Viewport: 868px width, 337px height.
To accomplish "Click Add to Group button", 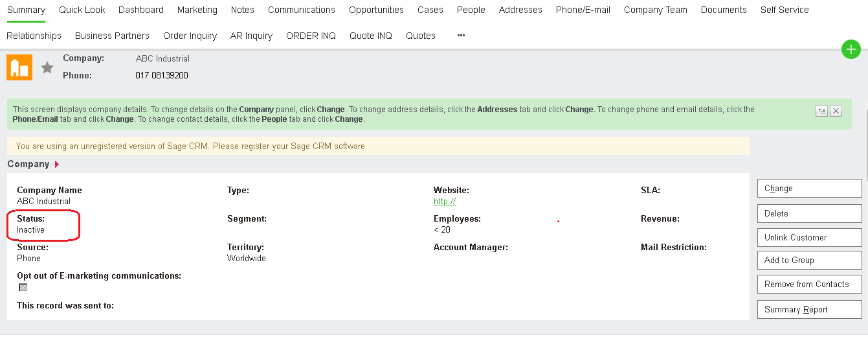I will [x=810, y=260].
